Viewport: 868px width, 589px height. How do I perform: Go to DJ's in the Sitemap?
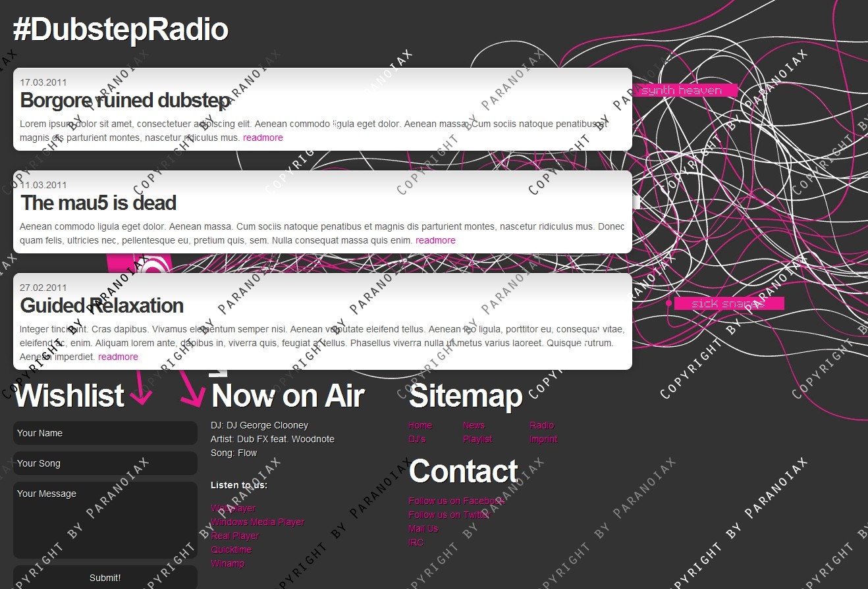tap(417, 439)
